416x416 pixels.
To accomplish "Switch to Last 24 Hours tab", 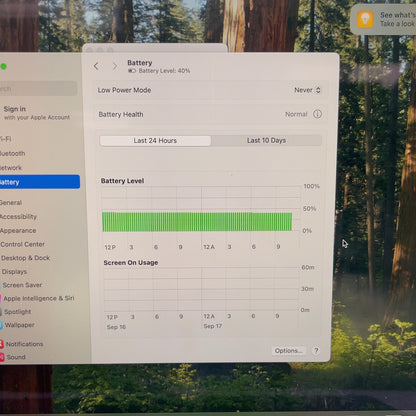I will pyautogui.click(x=155, y=141).
